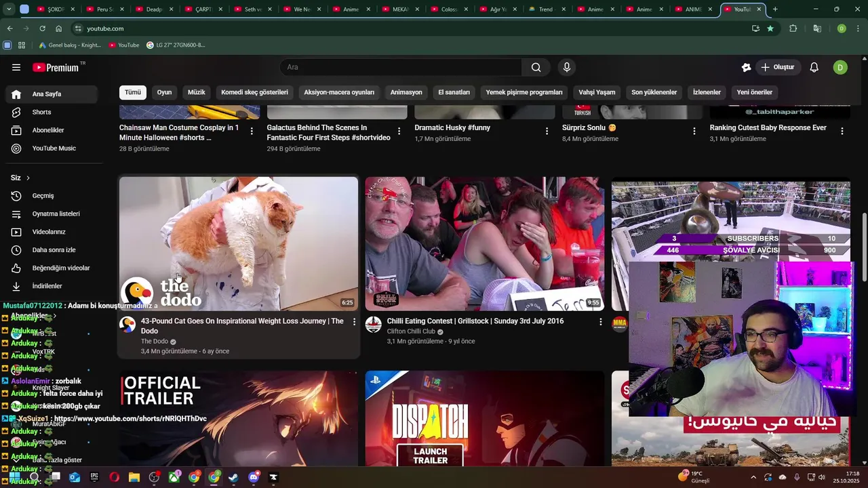Go back with the browser back arrow
The image size is (868, 488).
[x=9, y=28]
